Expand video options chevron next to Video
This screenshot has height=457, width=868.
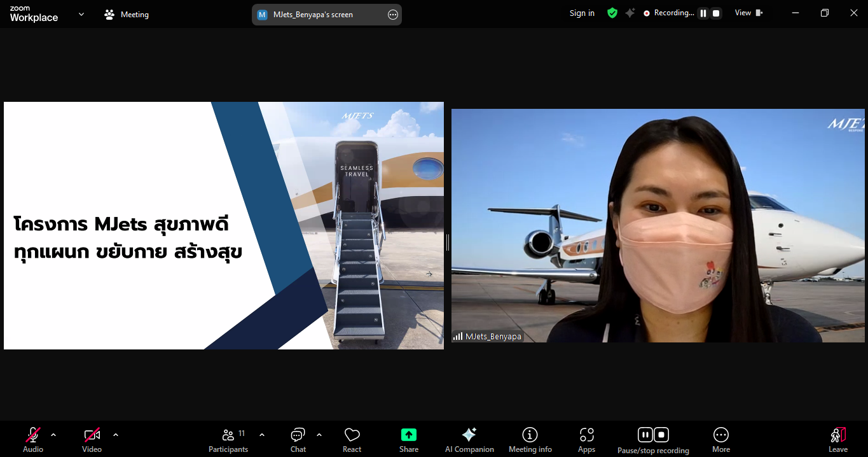click(116, 435)
